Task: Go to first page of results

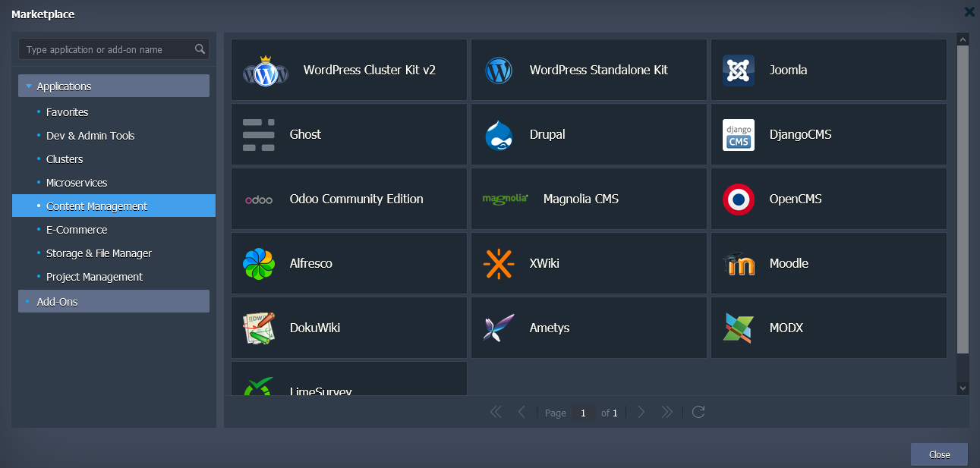Action: tap(496, 412)
